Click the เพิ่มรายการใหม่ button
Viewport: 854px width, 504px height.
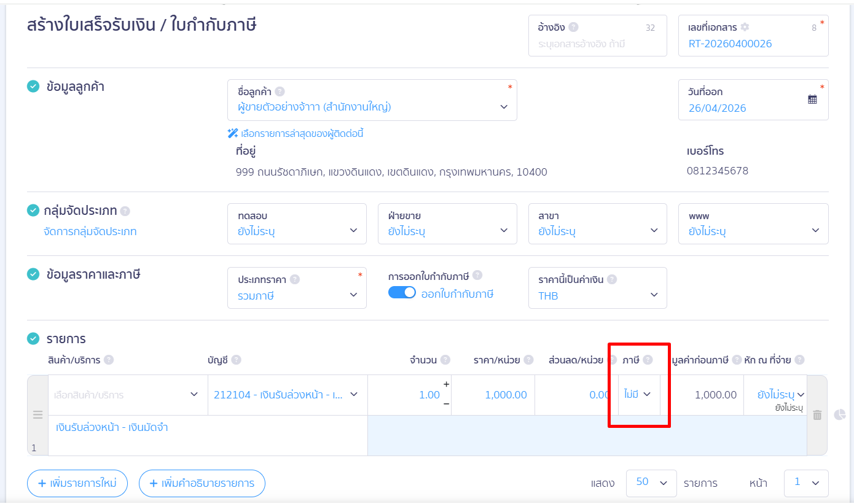[x=77, y=483]
